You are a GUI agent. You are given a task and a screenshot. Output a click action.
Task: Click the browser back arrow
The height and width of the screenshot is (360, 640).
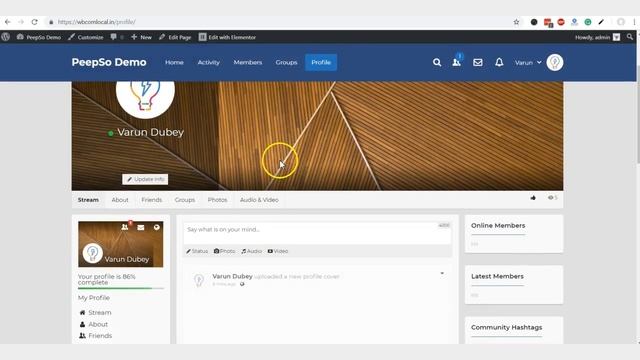(x=8, y=22)
